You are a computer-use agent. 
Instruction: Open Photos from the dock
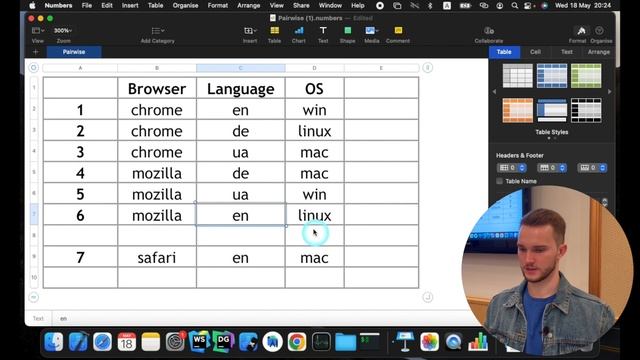point(429,341)
